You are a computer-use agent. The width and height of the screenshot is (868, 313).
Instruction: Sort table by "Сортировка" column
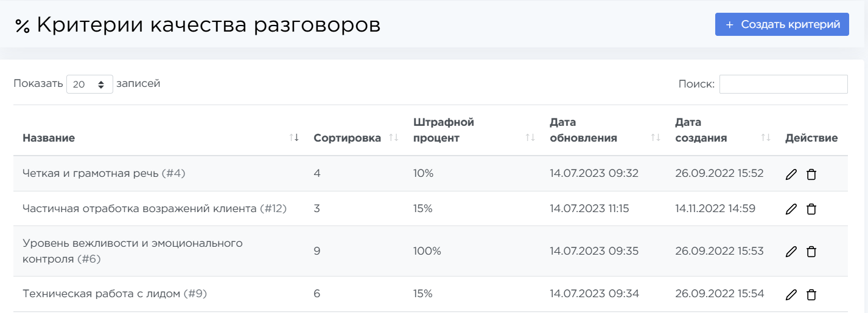coord(347,138)
